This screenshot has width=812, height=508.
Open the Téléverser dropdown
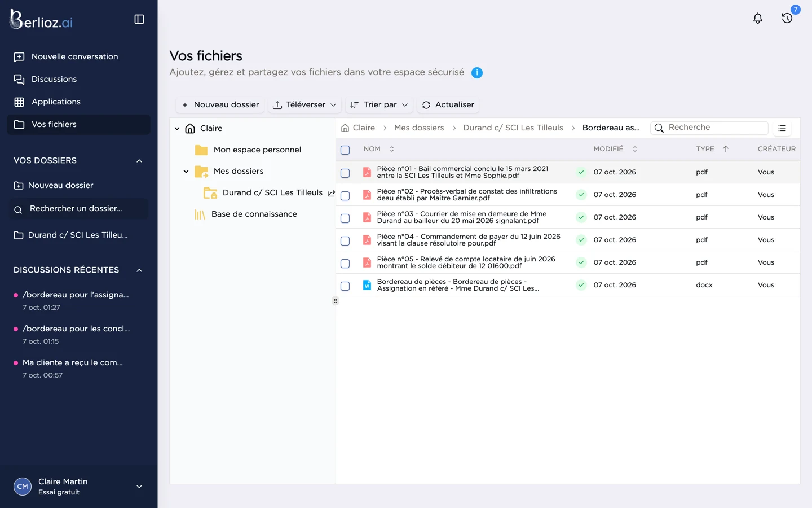[304, 105]
